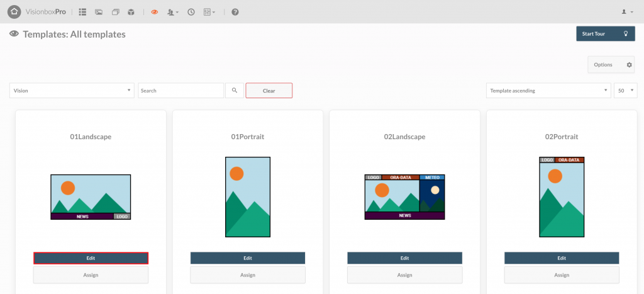Click the 02Landscape preview thumbnail
644x294 pixels.
(404, 197)
